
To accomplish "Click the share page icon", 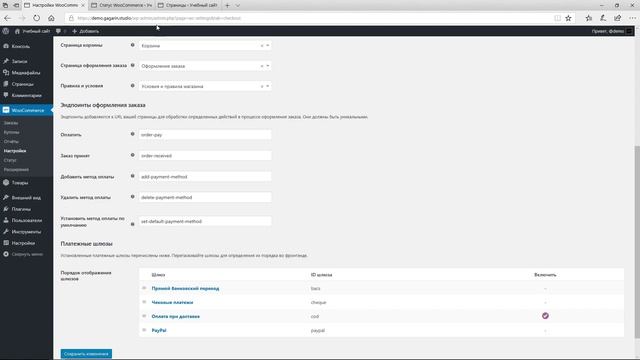I will click(618, 18).
